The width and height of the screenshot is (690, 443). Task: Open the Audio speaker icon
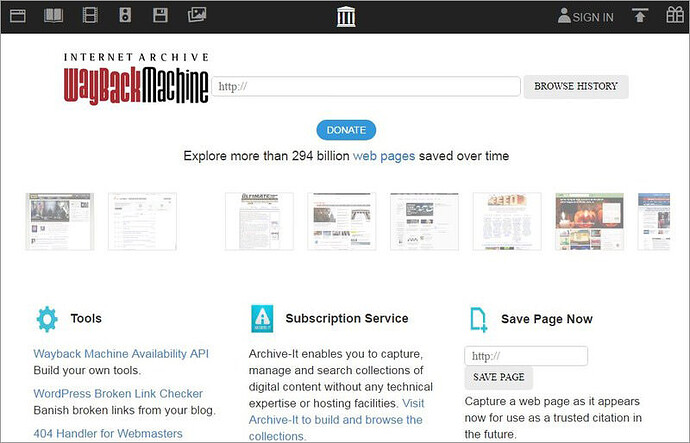125,16
